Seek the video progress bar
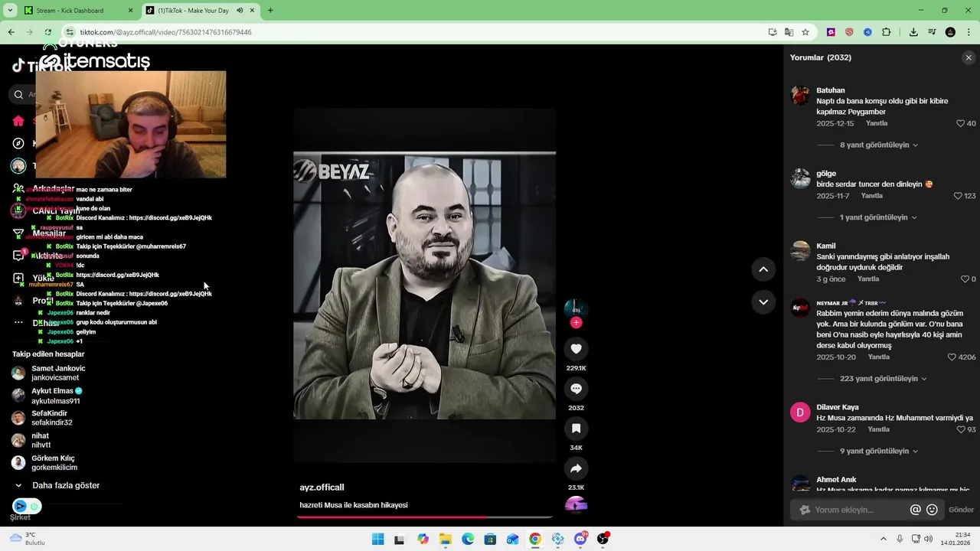 click(x=425, y=517)
